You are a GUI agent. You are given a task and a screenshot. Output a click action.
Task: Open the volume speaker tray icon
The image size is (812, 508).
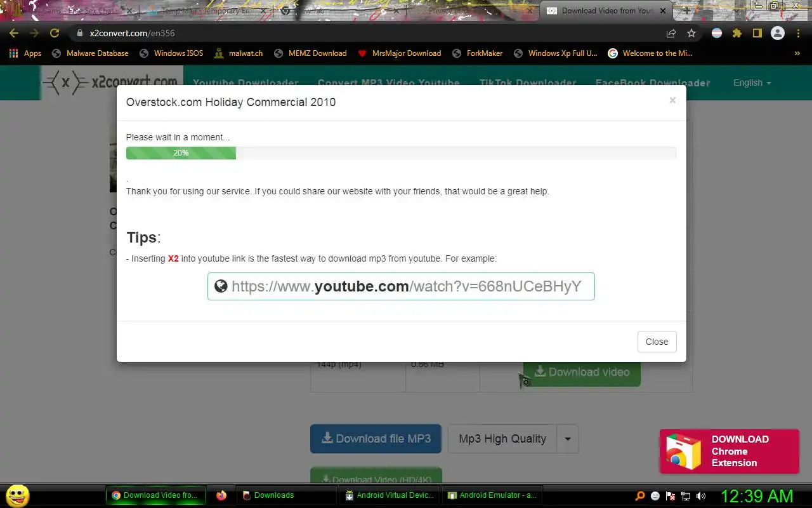tap(701, 496)
